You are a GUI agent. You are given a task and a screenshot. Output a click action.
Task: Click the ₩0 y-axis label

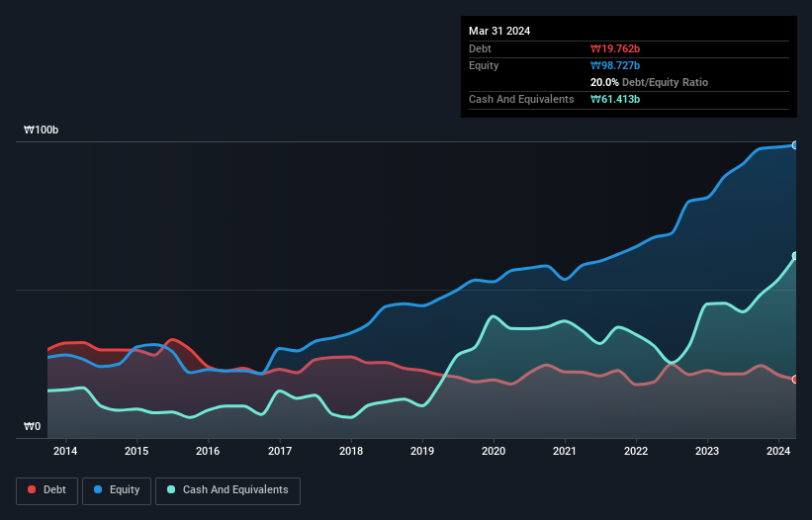click(32, 426)
